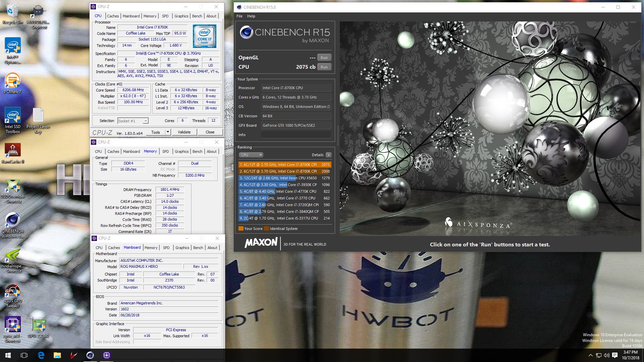Screen dimensions: 644x362
Task: Click the Close button in CPU-Z
Action: pos(210,132)
